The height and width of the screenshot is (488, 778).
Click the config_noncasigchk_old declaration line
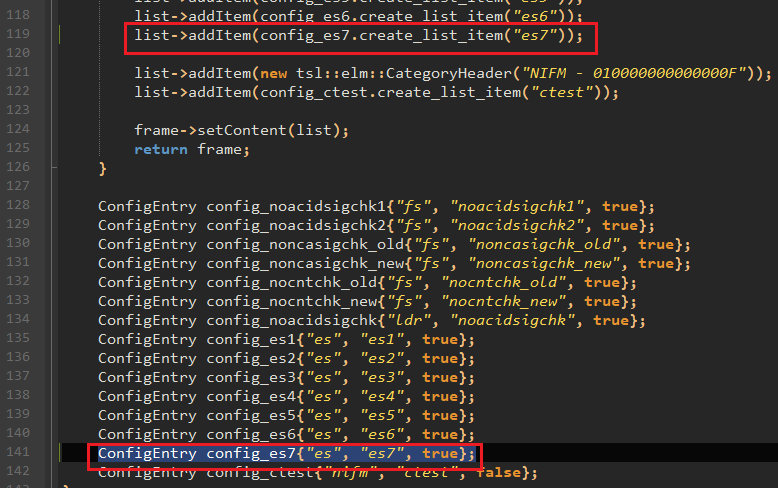(394, 244)
